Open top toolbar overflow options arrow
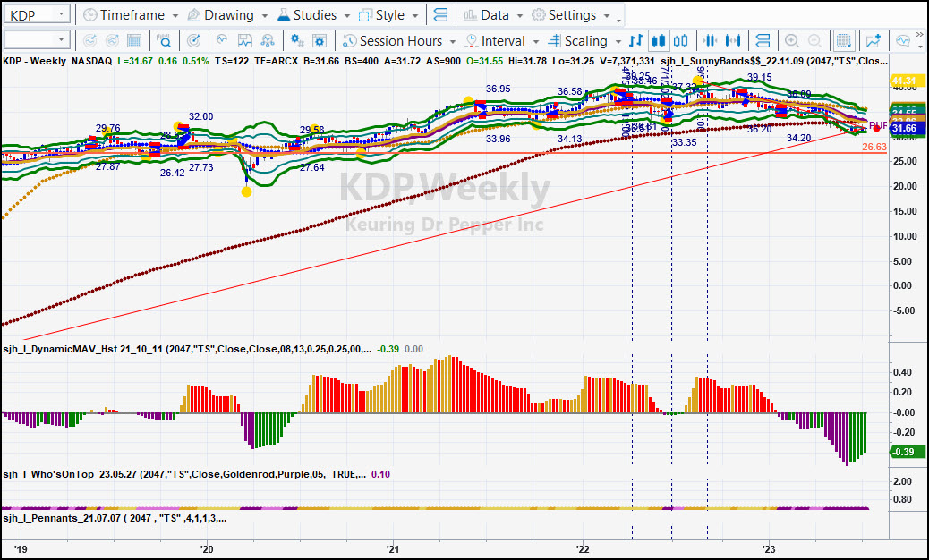The image size is (929, 560). click(x=619, y=21)
